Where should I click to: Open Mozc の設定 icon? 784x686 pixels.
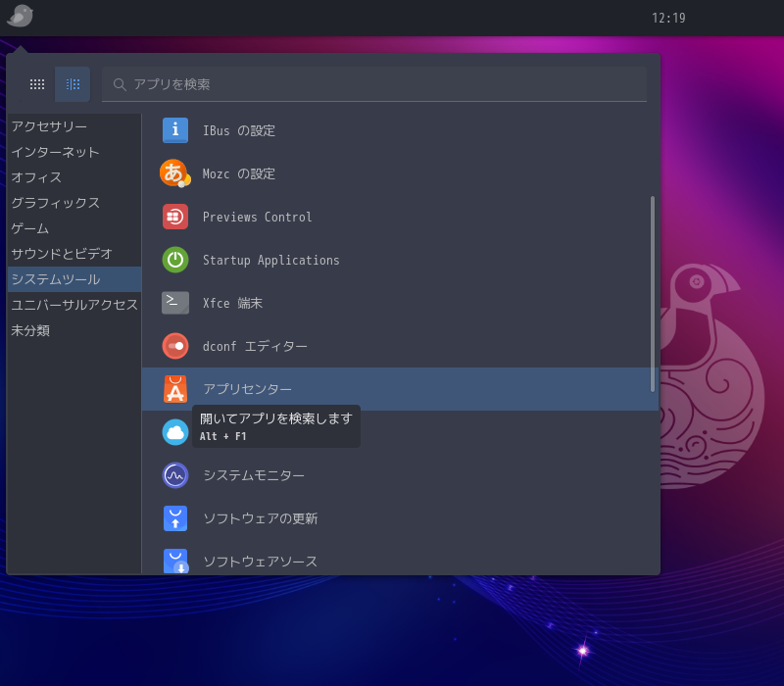click(175, 173)
